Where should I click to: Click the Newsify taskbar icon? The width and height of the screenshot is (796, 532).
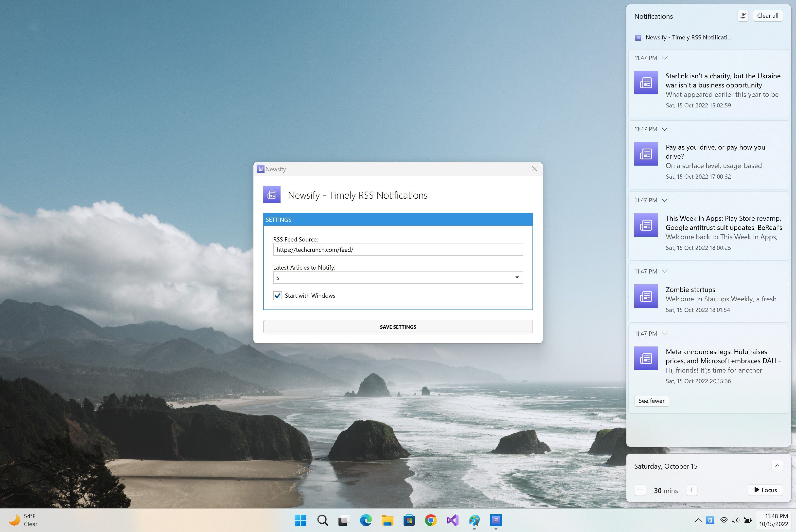pyautogui.click(x=496, y=520)
